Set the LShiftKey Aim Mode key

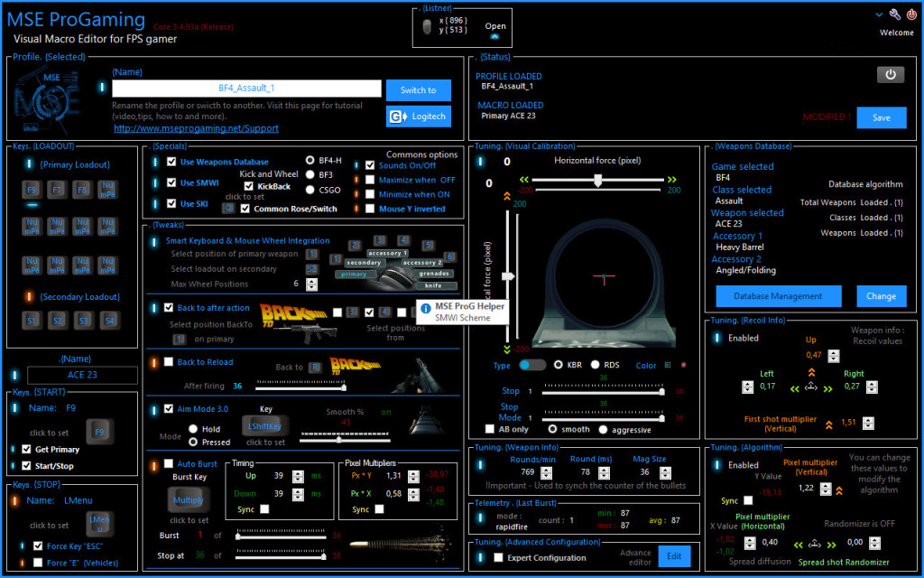pyautogui.click(x=265, y=426)
